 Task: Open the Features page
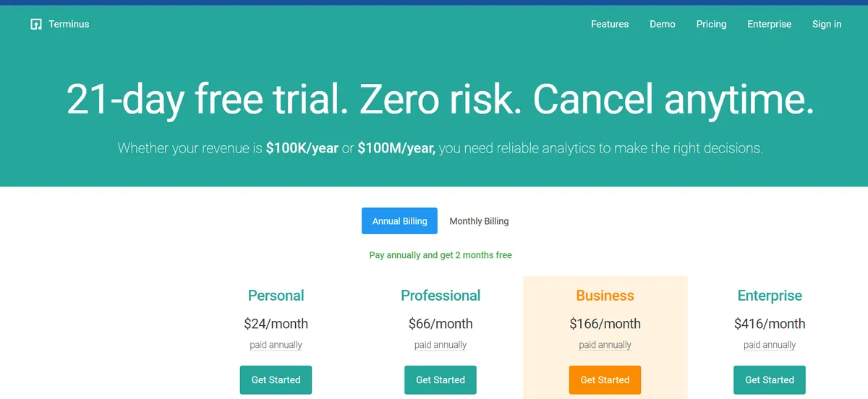coord(610,25)
